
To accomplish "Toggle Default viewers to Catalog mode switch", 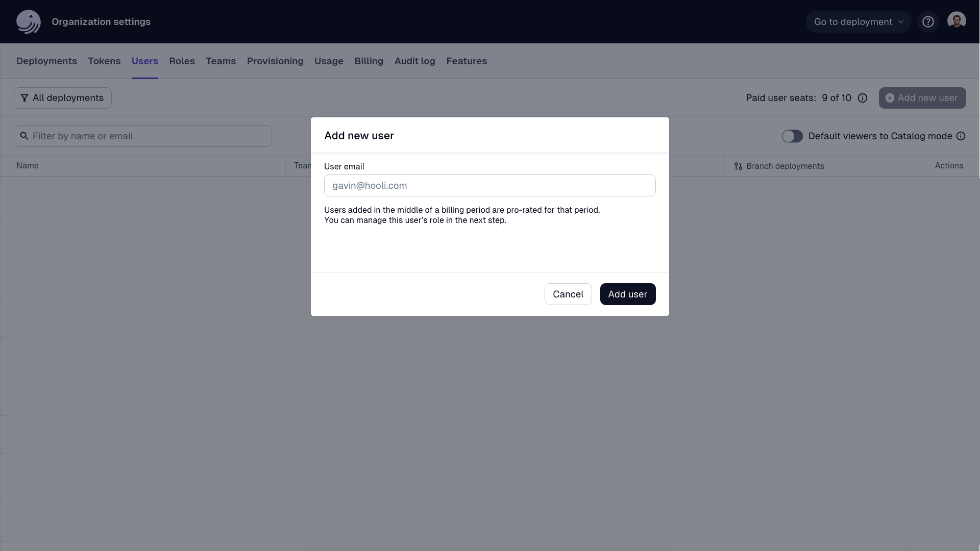I will tap(792, 135).
